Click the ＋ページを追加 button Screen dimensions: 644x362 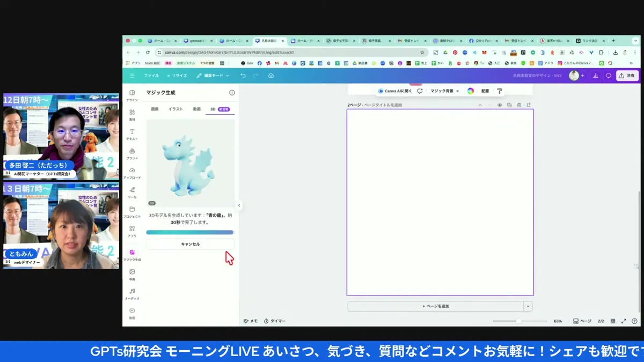[x=436, y=306]
